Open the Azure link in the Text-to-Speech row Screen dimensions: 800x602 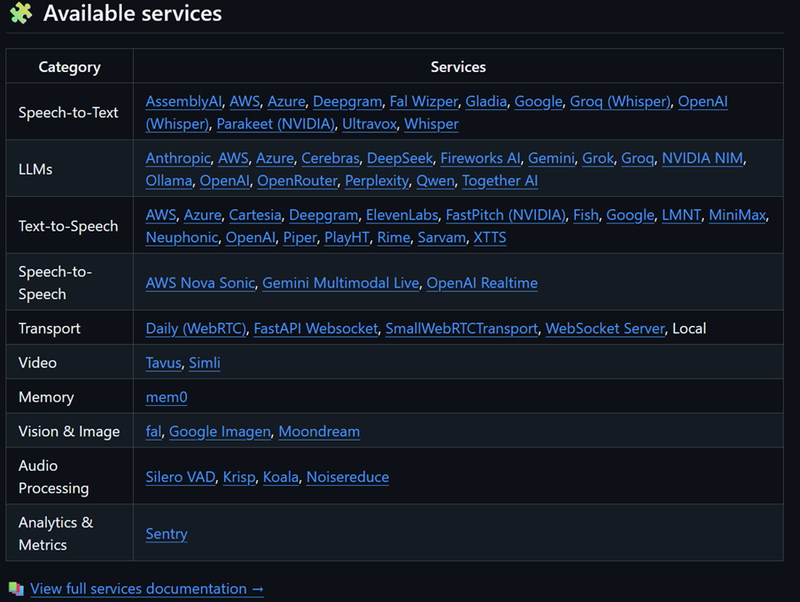[203, 215]
